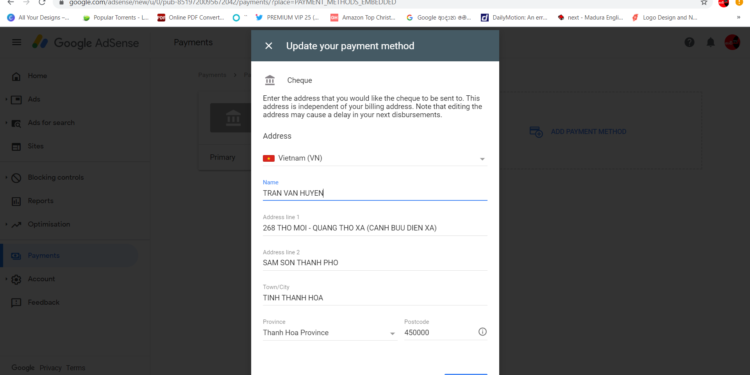Open Home in the sidebar
The height and width of the screenshot is (375, 750).
point(37,76)
